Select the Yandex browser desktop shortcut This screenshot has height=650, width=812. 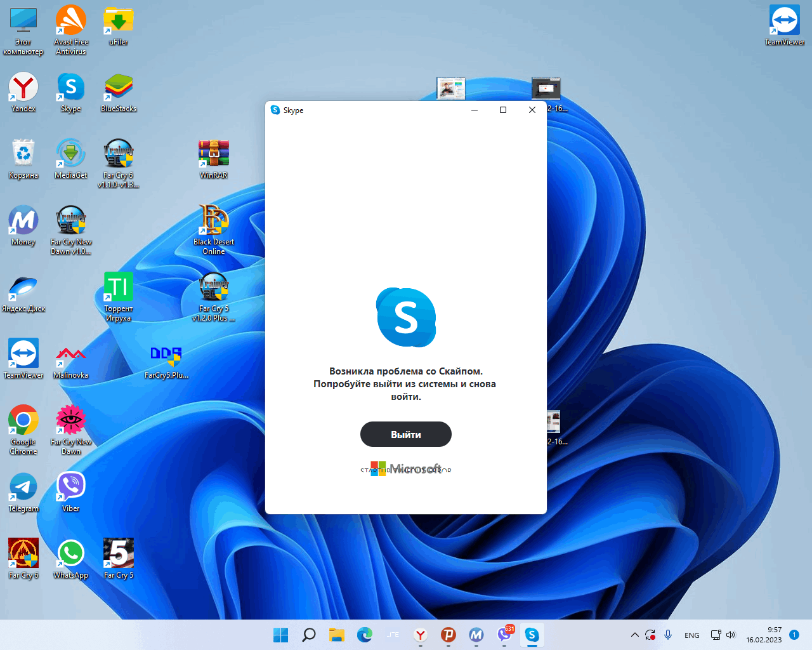(x=23, y=93)
